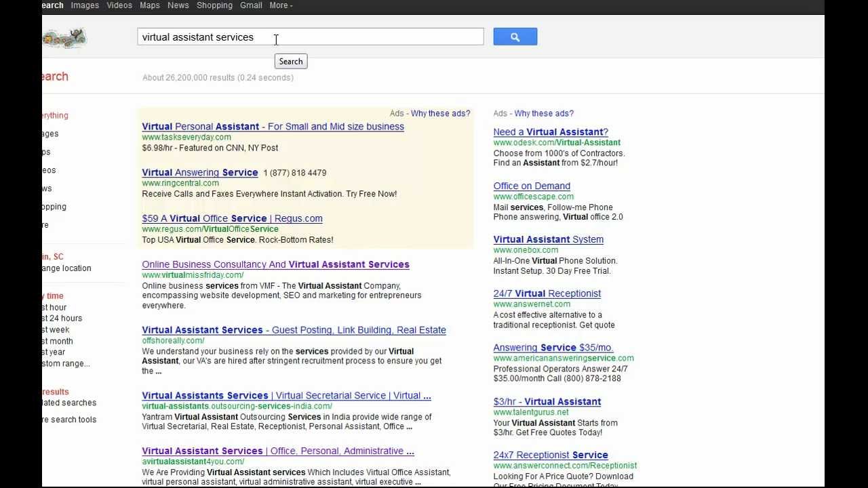Viewport: 868px width, 488px height.
Task: Open Maps in top navigation bar
Action: [150, 5]
